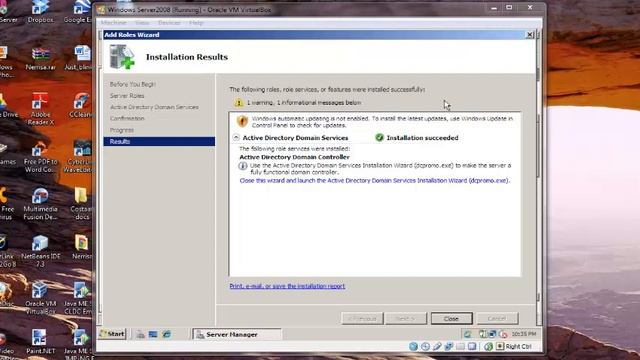Click the guest clock showing 10:35 PM
The height and width of the screenshot is (360, 640).
(x=524, y=334)
